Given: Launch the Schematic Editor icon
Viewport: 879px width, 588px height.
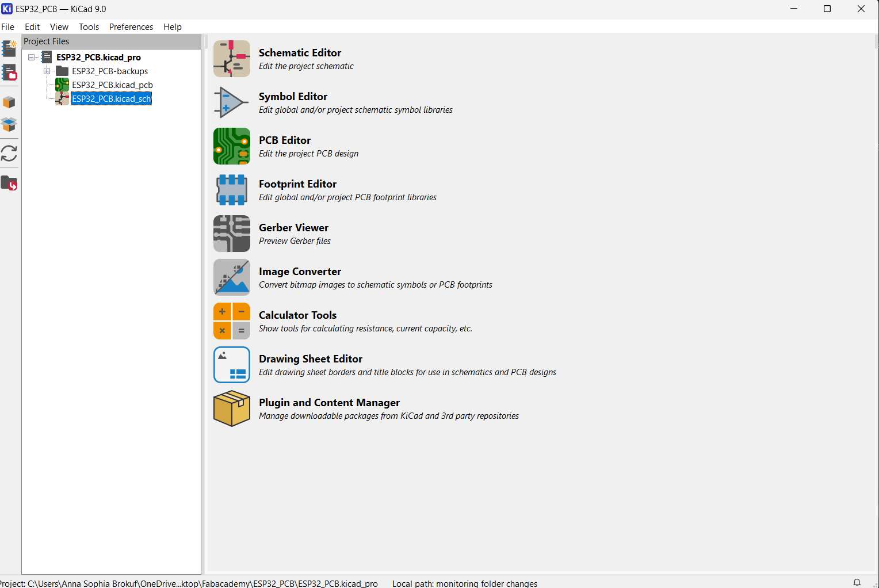Looking at the screenshot, I should (x=232, y=59).
